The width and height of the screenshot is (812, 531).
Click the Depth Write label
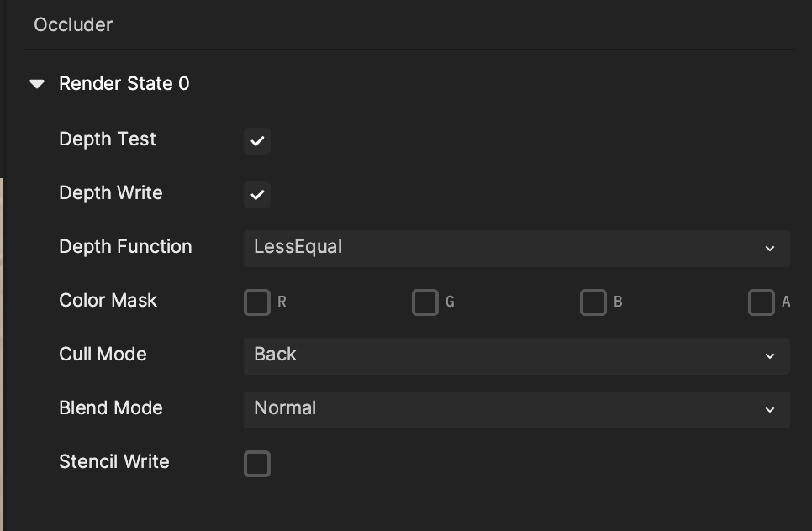point(111,193)
